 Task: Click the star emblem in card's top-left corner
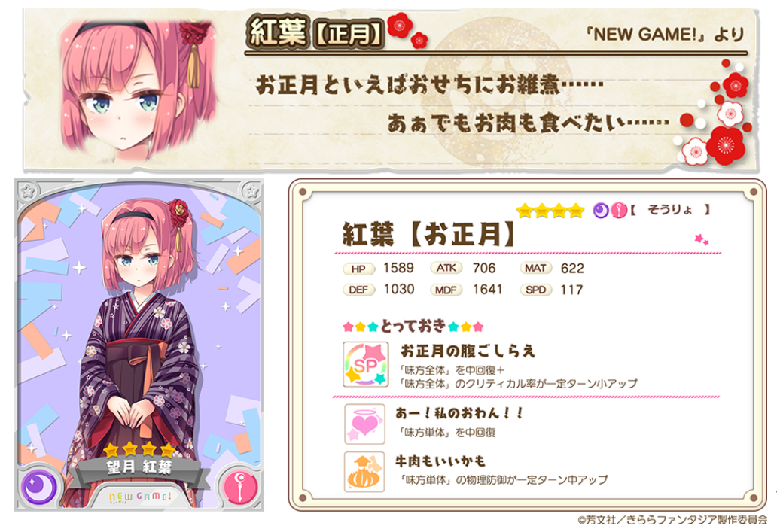[29, 191]
